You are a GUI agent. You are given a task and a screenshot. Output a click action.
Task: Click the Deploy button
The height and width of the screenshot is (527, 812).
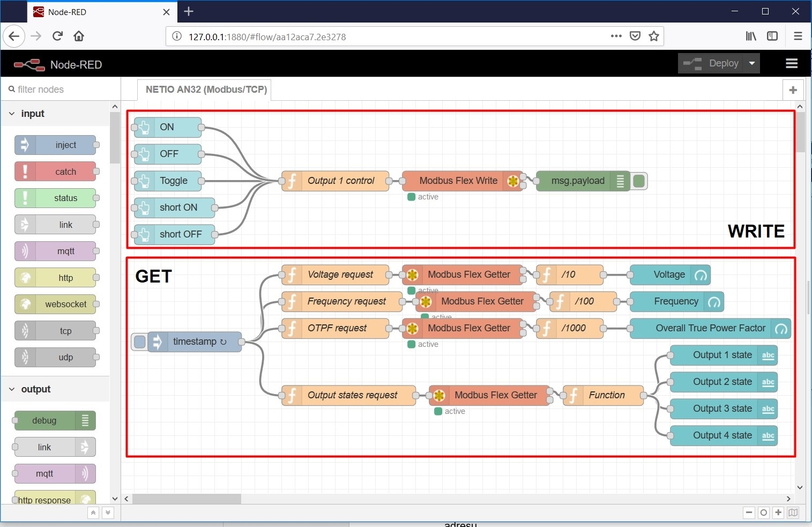tap(712, 63)
